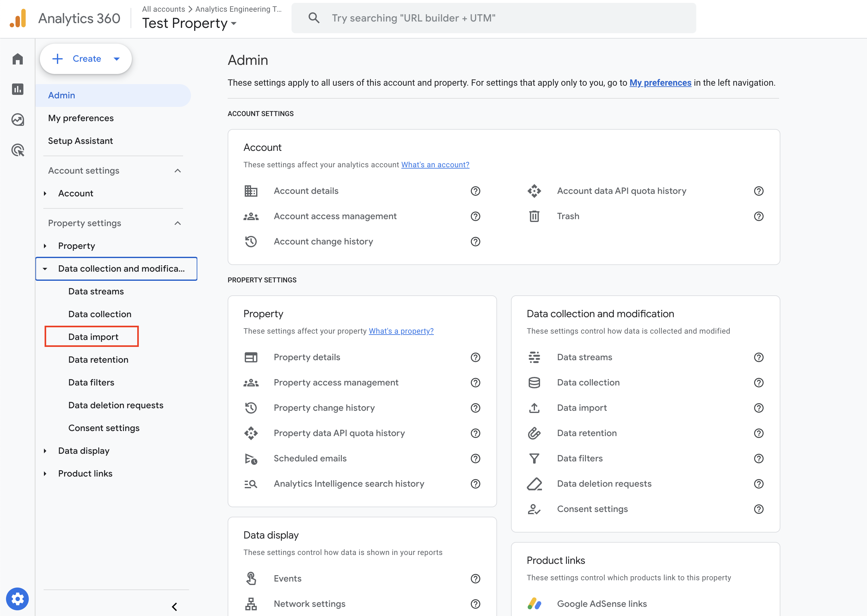The width and height of the screenshot is (867, 616).
Task: Click the search input field
Action: [x=493, y=18]
